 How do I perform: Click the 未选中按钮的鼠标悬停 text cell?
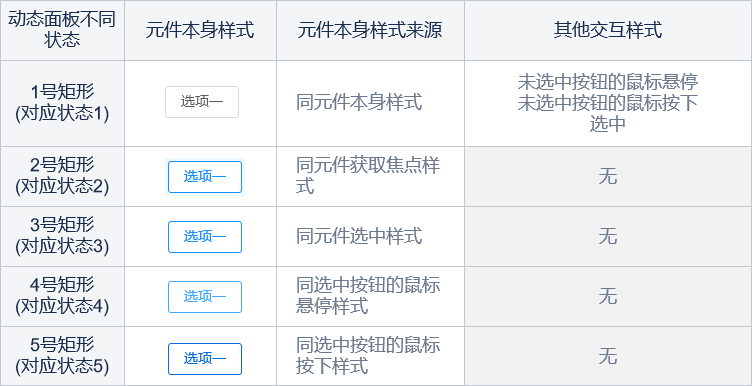pos(608,82)
